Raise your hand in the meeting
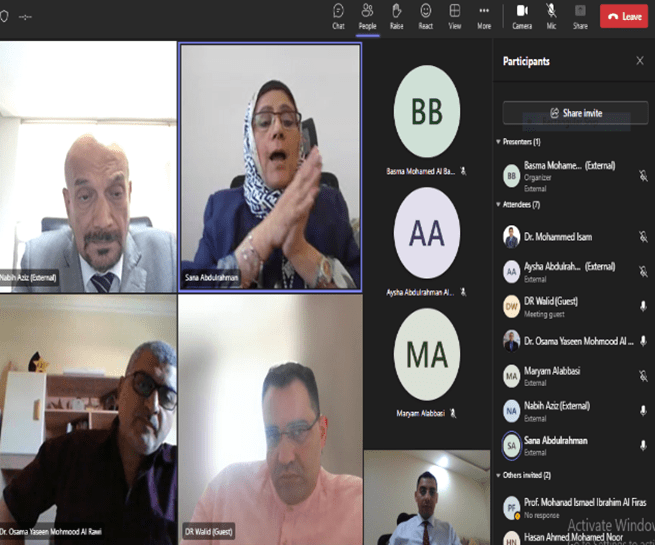 pyautogui.click(x=396, y=15)
